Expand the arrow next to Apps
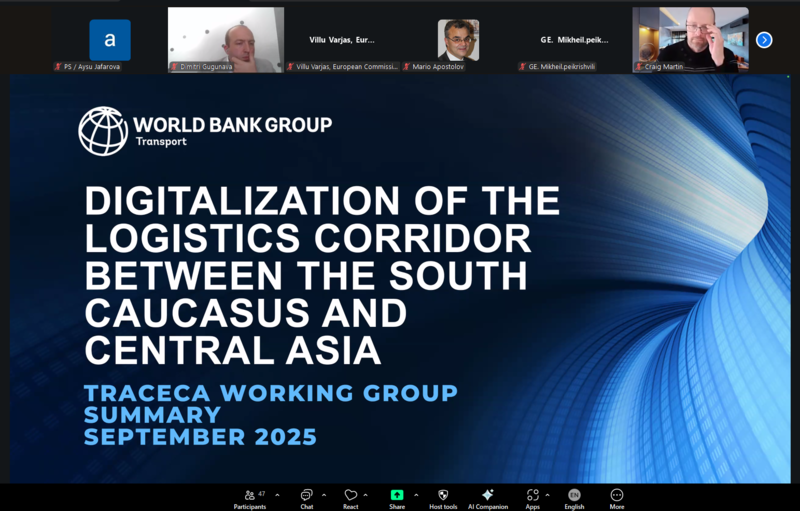This screenshot has height=511, width=800. (547, 495)
